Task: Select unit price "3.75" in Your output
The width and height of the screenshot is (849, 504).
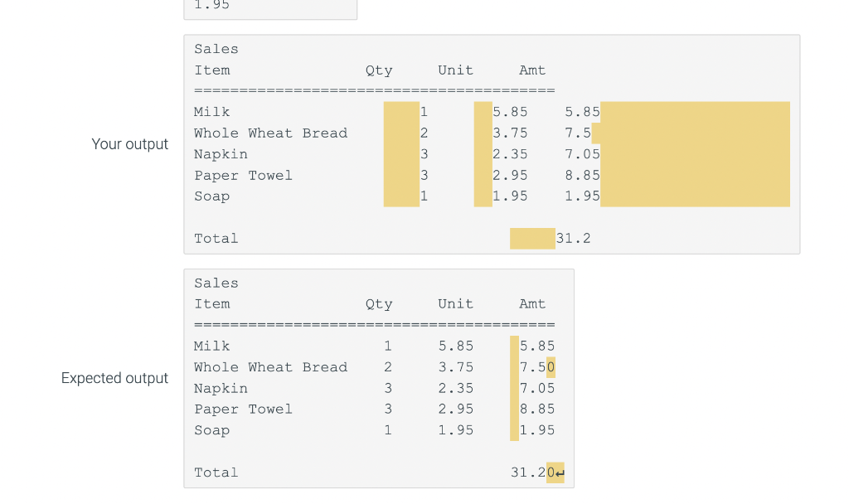Action: [x=510, y=133]
